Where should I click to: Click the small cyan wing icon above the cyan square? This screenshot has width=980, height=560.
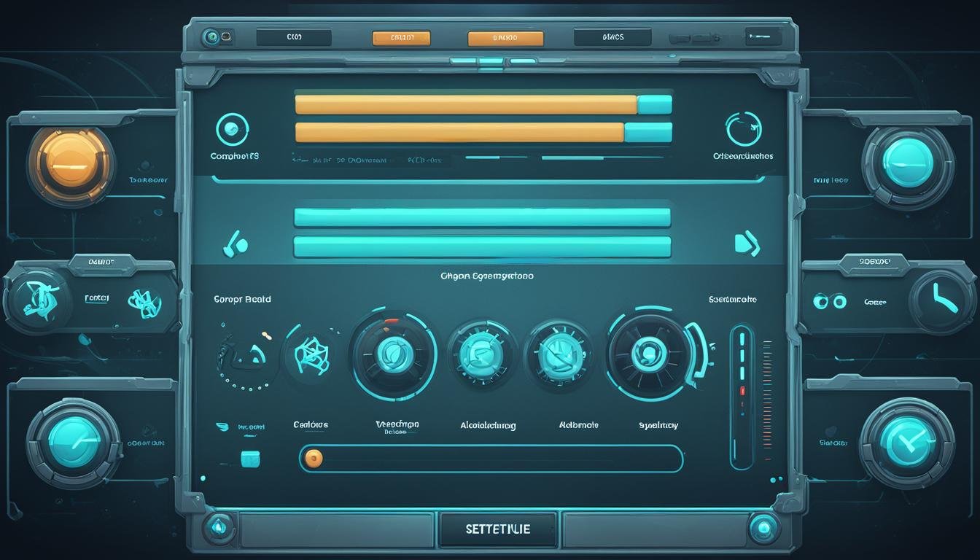click(223, 427)
